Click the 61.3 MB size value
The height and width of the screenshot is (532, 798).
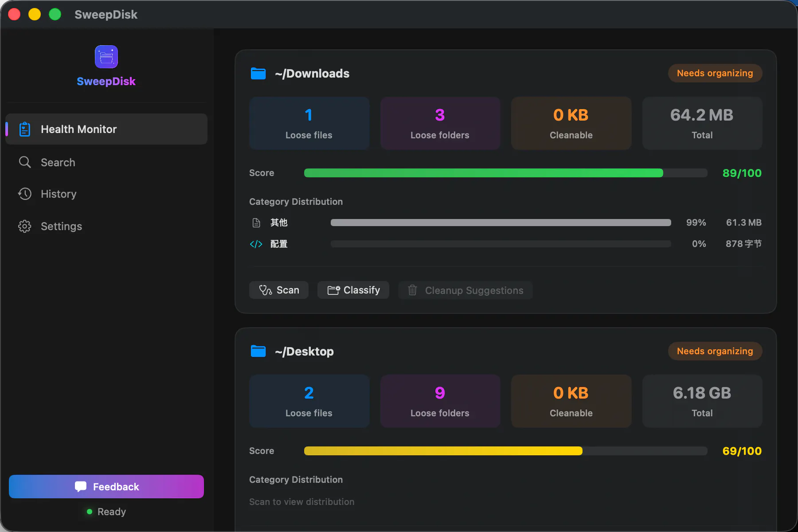pyautogui.click(x=744, y=223)
